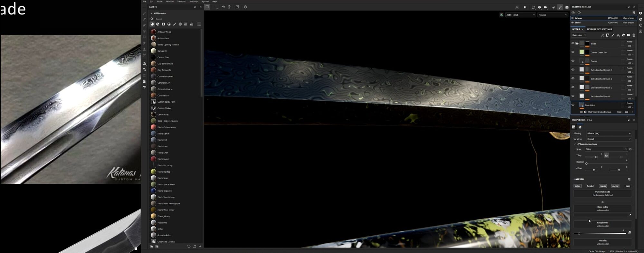This screenshot has height=253, width=644.
Task: Hide the Katana texture set
Action: pyautogui.click(x=573, y=18)
